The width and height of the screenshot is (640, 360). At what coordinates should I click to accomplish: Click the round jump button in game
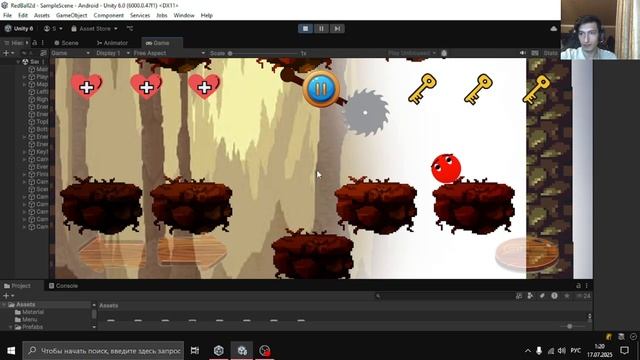click(x=527, y=254)
